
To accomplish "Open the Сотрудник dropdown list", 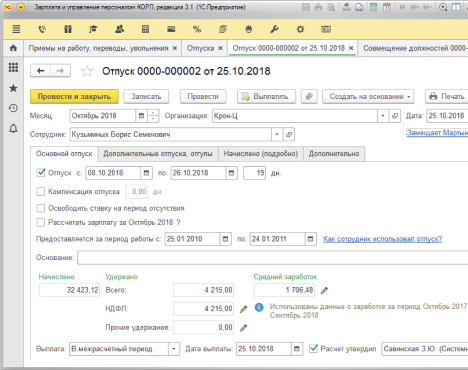I will click(x=277, y=134).
